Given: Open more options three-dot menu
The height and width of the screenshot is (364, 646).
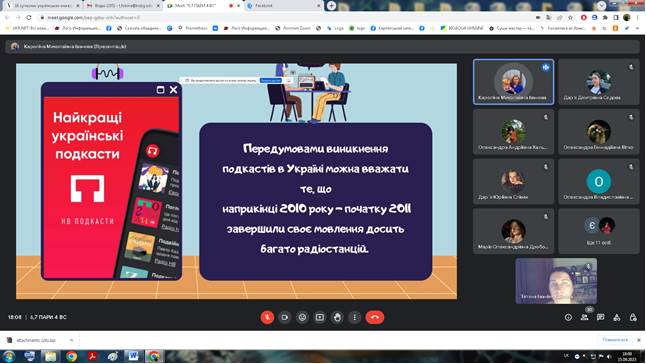Looking at the screenshot, I should point(355,317).
